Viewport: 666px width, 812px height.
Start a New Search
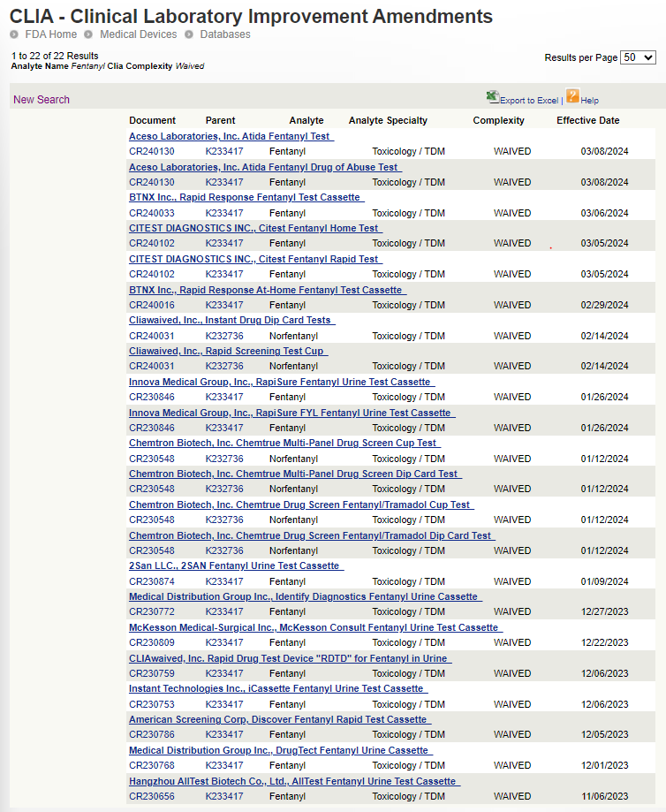pos(42,100)
